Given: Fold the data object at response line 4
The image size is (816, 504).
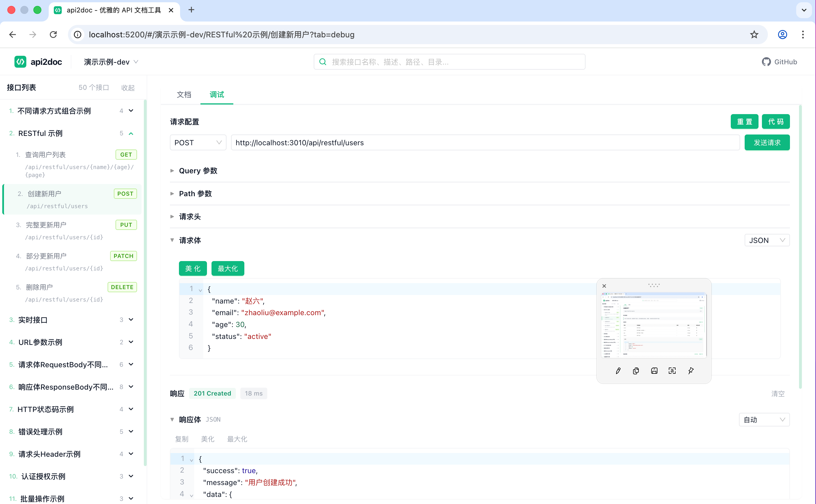Looking at the screenshot, I should pos(192,496).
